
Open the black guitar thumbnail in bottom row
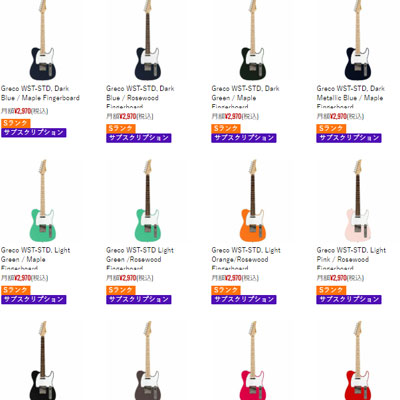point(42,360)
